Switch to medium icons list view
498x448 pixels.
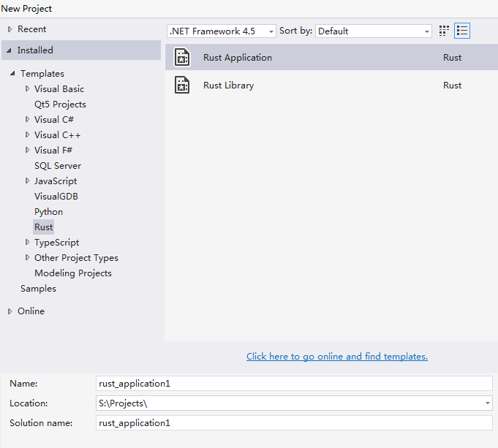pyautogui.click(x=462, y=31)
